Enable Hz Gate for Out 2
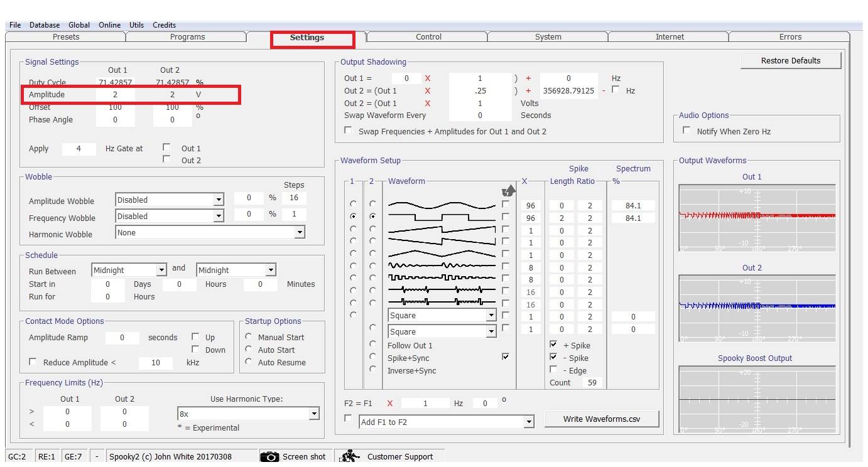Viewport: 868px width, 467px height. pyautogui.click(x=166, y=159)
